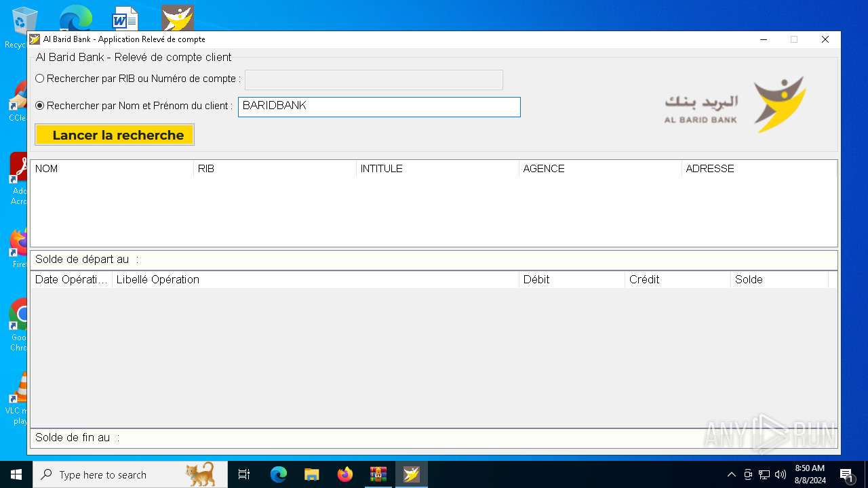The width and height of the screenshot is (868, 488).
Task: Open WinRAR from the taskbar
Action: [x=378, y=474]
